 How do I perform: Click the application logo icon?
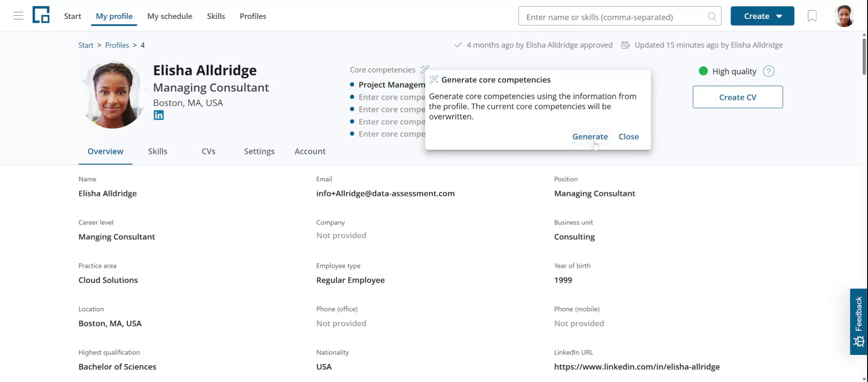(41, 15)
